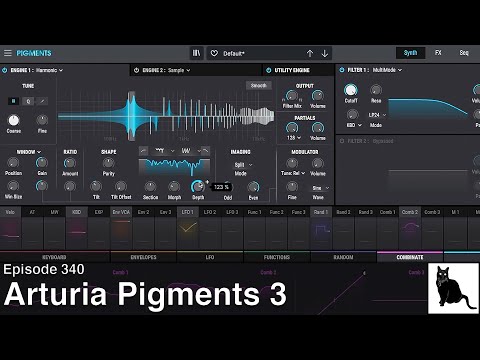Click the Comb 2 modulation curve thumbnail
The image size is (480, 360).
click(410, 228)
